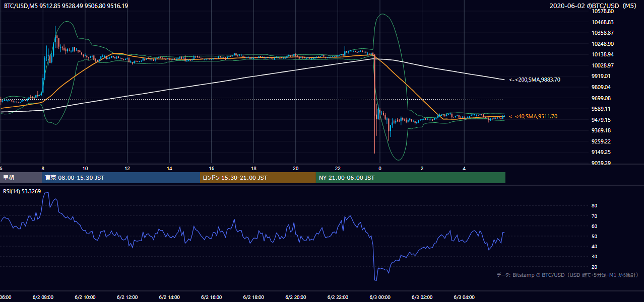Click hour tick 8 under the price chart
This screenshot has width=644, height=302.
(43, 168)
